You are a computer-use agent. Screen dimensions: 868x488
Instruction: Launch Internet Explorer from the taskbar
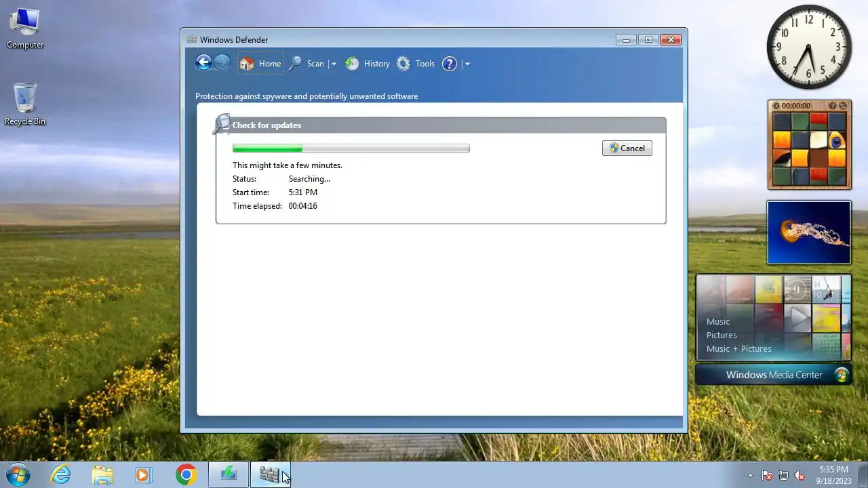(x=61, y=474)
